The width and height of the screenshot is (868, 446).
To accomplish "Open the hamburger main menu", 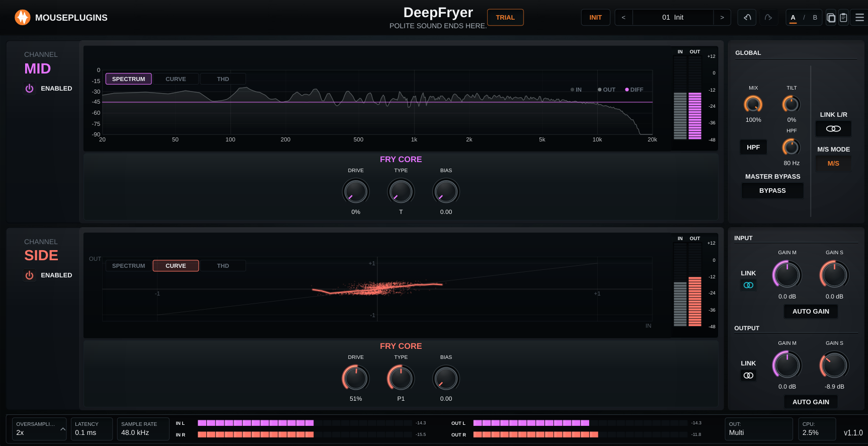I will point(860,18).
